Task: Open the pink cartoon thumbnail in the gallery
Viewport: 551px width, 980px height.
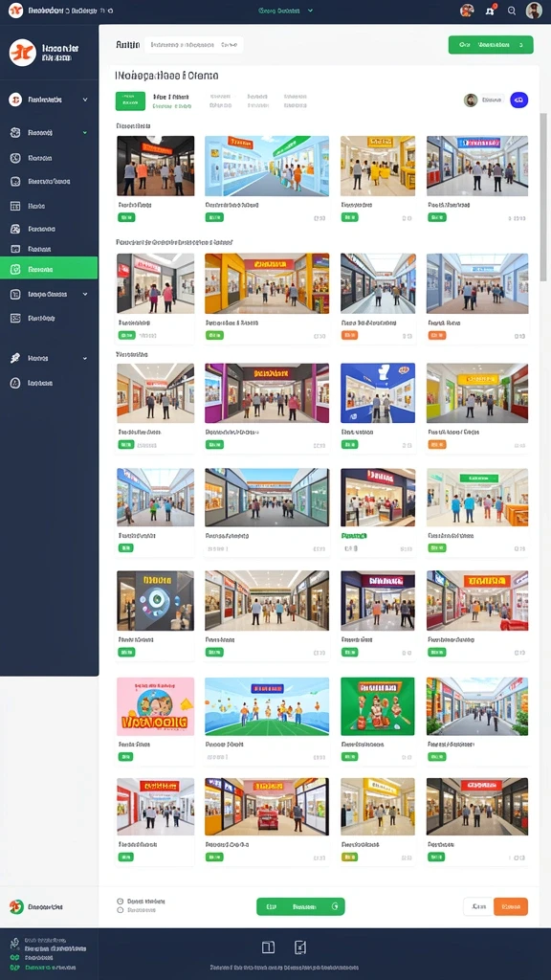Action: coord(156,706)
